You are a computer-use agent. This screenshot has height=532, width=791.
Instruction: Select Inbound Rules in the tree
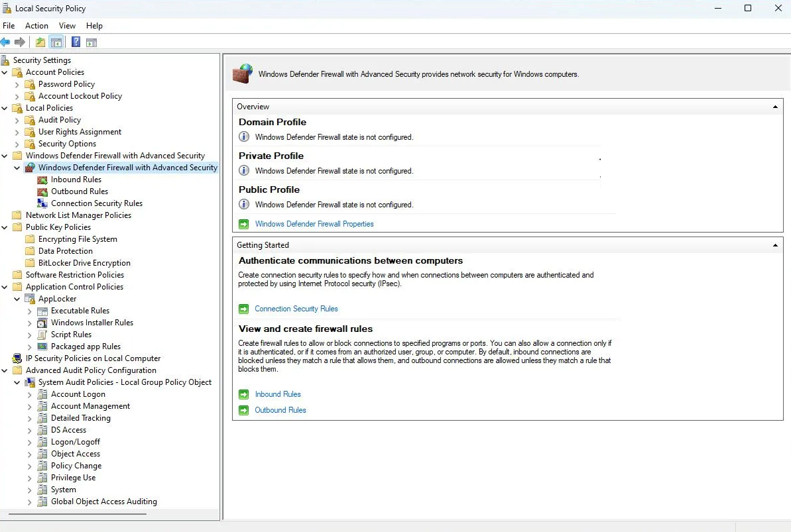76,180
